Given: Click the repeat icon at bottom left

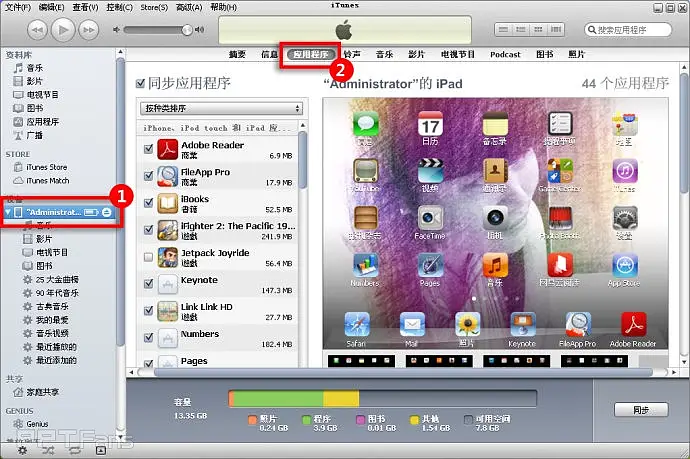Looking at the screenshot, I should coord(74,450).
